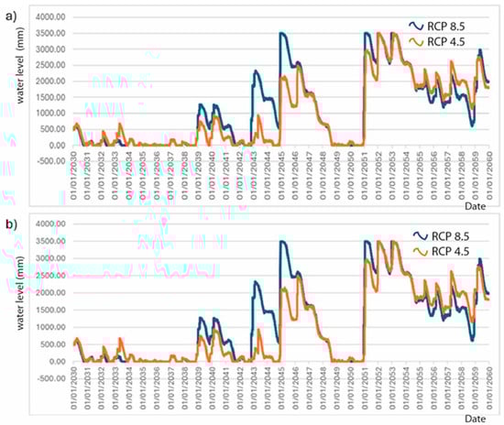Viewport: 504px width, 425px height.
Task: Click the '2000.00' tick label in chart b
Action: pyautogui.click(x=50, y=293)
